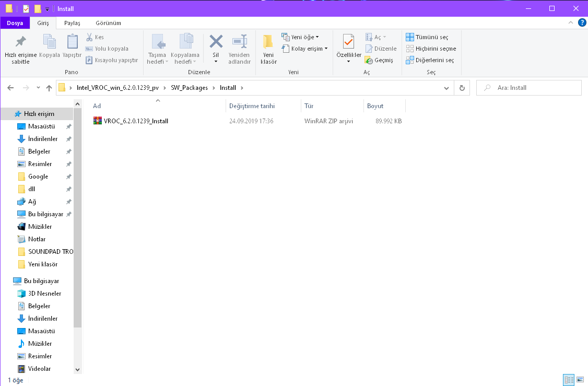The height and width of the screenshot is (386, 588).
Task: Open Kopyalama hedefi copy-to menu
Action: pos(185,49)
